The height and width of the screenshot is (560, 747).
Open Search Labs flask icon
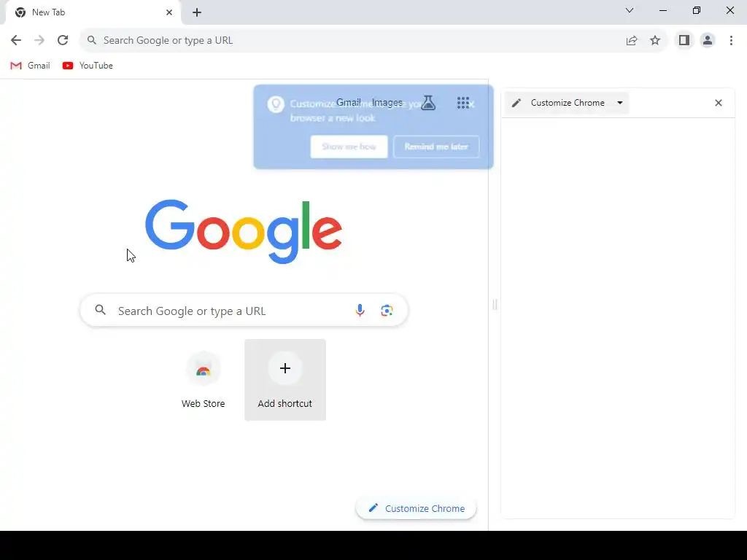tap(428, 103)
